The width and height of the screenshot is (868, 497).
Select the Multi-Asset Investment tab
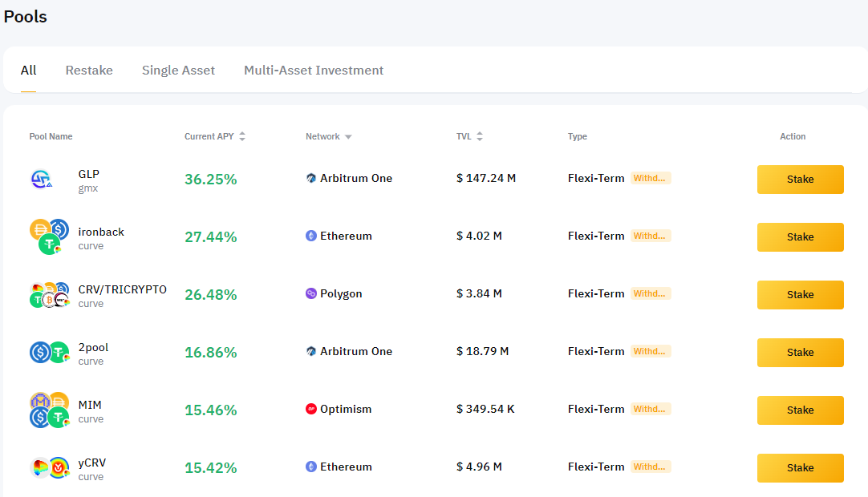[x=314, y=71]
